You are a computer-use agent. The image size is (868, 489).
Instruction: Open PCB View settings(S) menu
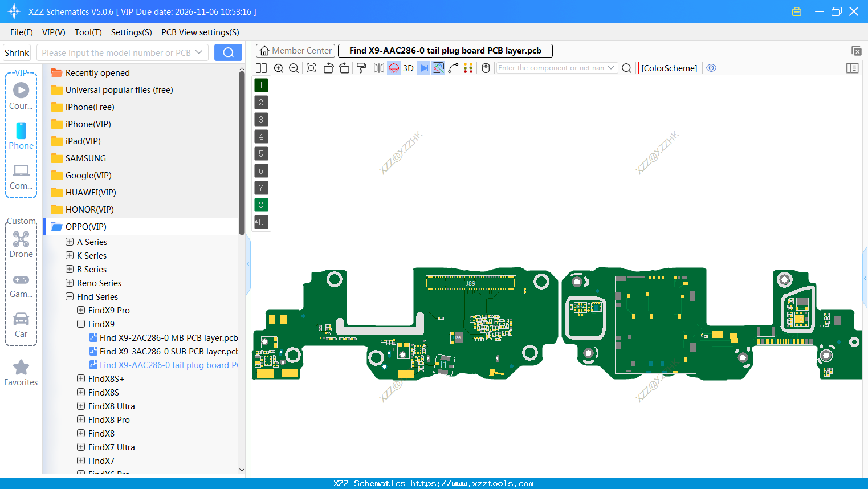click(200, 32)
